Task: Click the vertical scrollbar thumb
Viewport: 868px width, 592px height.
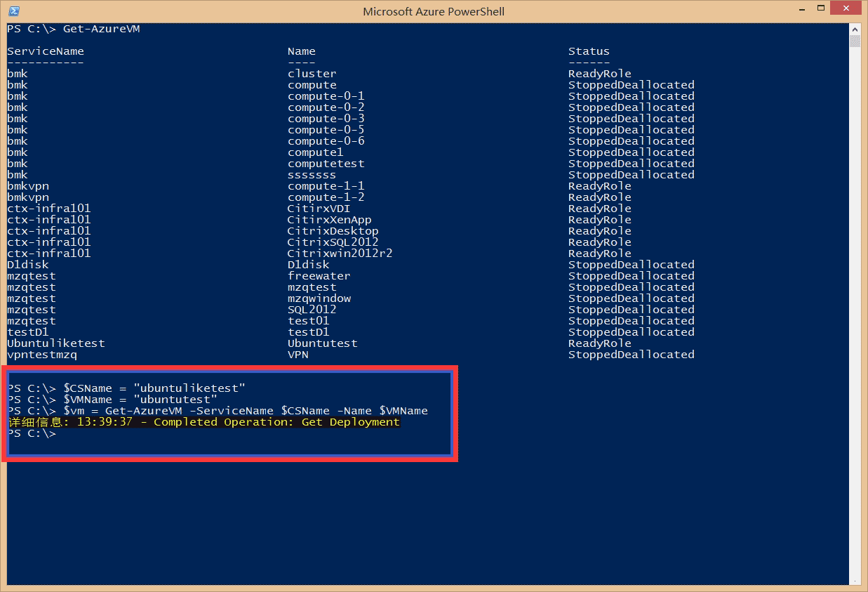Action: click(x=855, y=41)
